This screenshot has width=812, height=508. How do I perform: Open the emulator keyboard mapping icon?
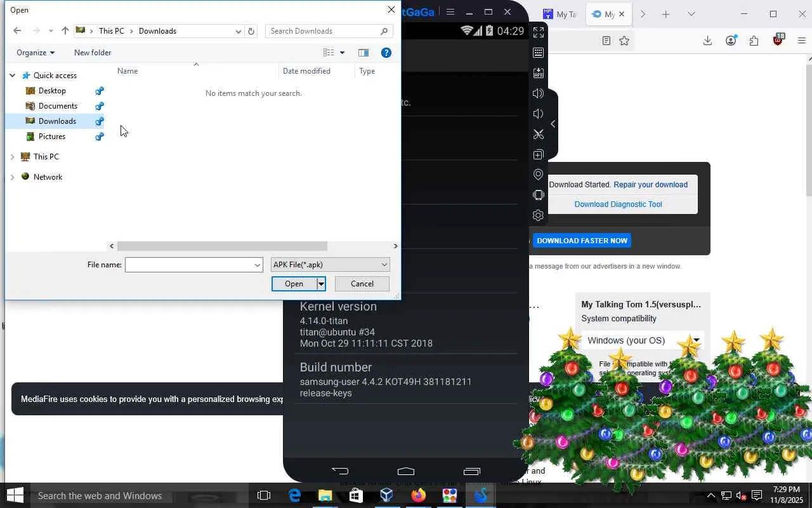tap(539, 53)
